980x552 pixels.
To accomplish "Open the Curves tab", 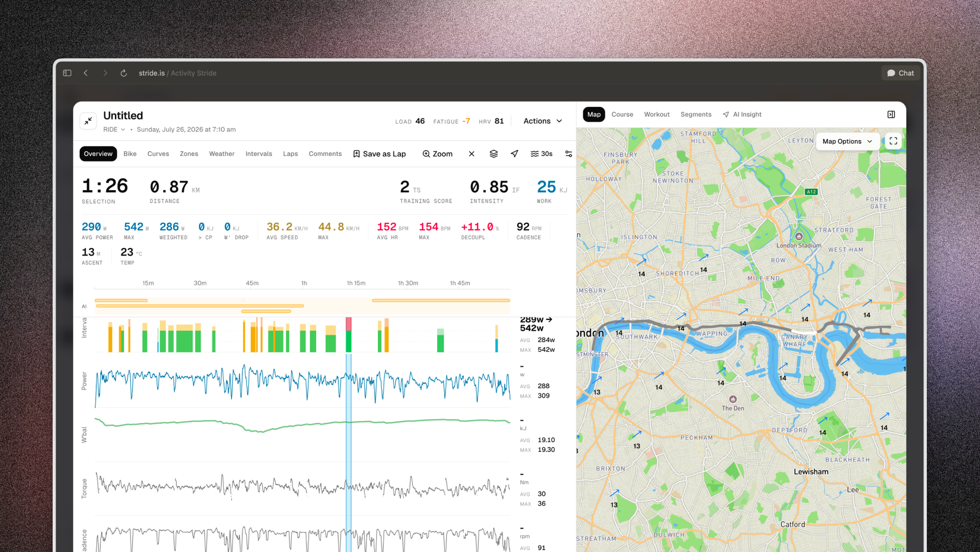I will coord(158,154).
